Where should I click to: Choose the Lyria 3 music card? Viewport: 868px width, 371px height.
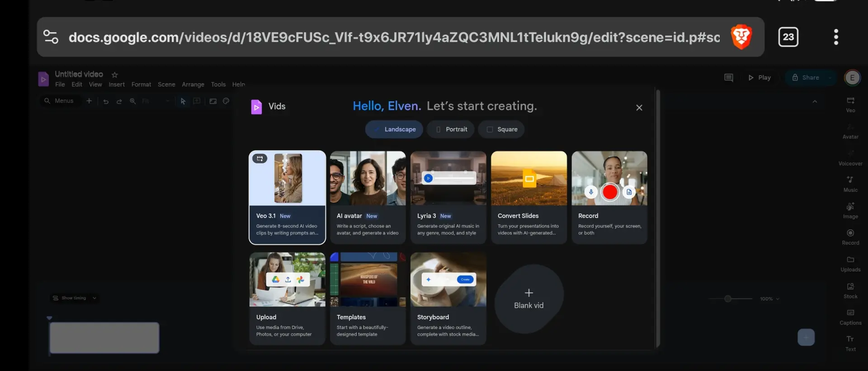point(448,197)
